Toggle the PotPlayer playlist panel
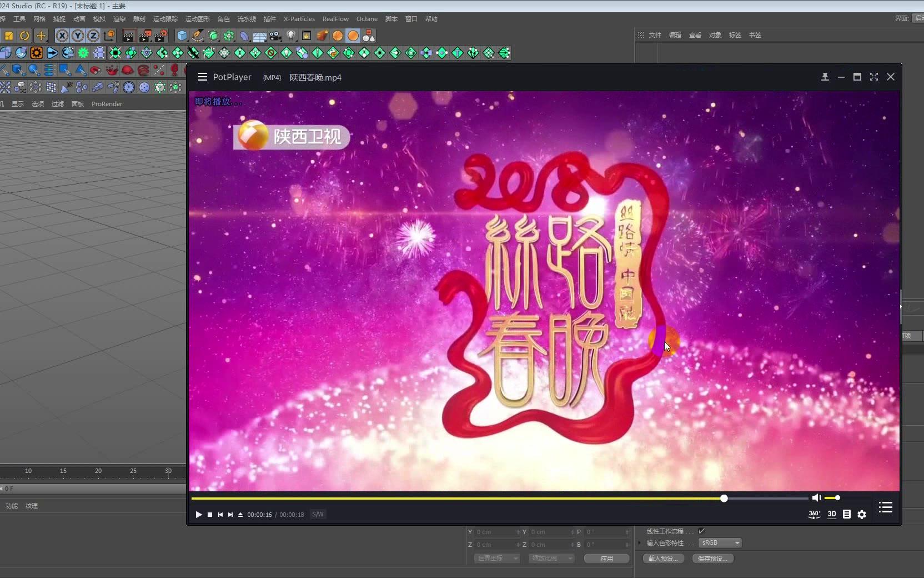The image size is (924, 578). coord(886,507)
